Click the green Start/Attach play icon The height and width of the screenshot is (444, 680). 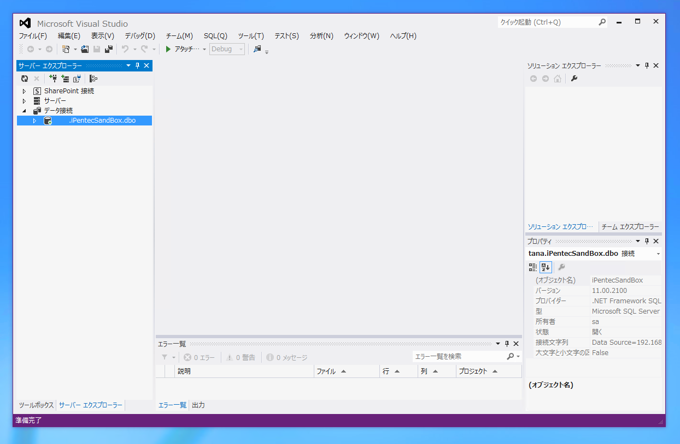pyautogui.click(x=168, y=49)
